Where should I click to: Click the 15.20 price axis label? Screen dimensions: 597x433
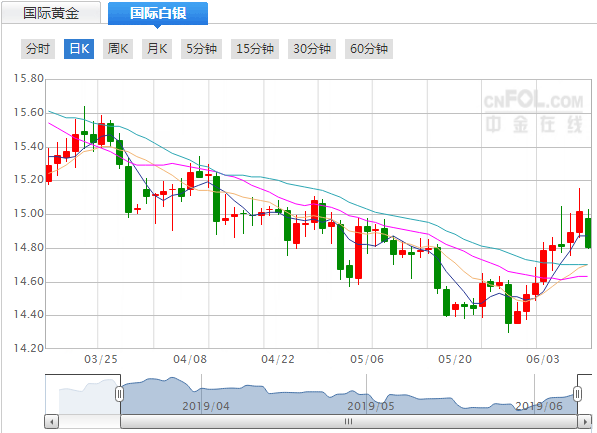[29, 179]
